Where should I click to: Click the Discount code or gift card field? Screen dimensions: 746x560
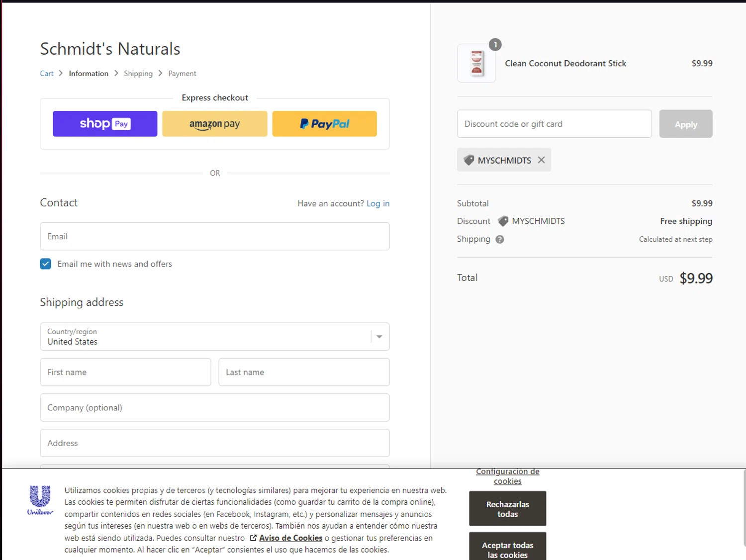pyautogui.click(x=555, y=124)
